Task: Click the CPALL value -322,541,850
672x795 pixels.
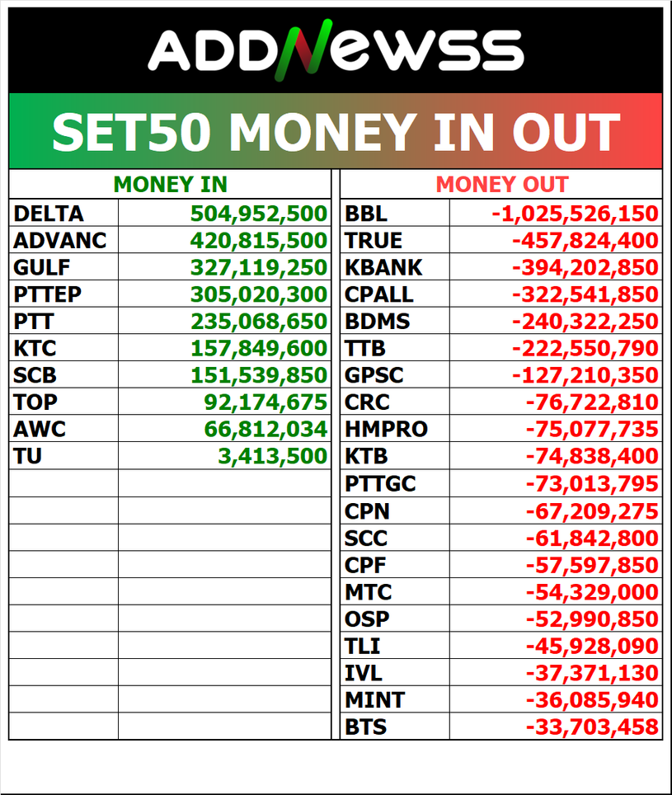Action: (x=585, y=294)
